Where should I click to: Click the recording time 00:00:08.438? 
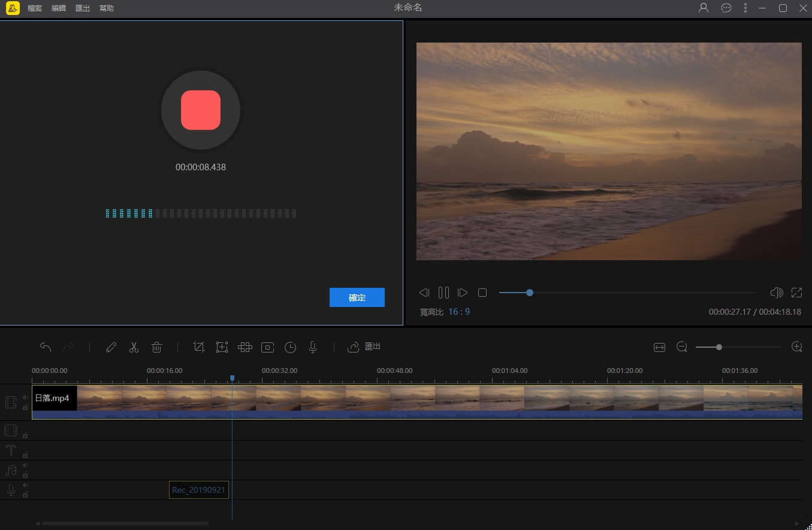[201, 167]
